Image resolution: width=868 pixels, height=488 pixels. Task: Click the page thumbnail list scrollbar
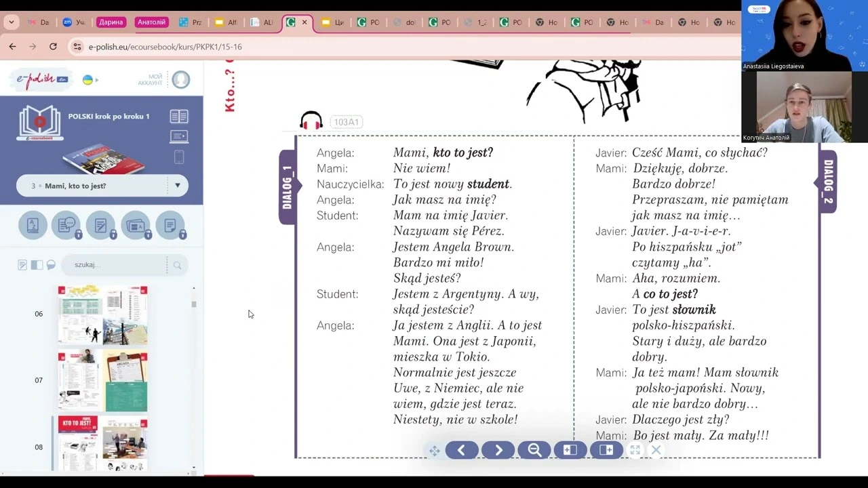(x=194, y=305)
